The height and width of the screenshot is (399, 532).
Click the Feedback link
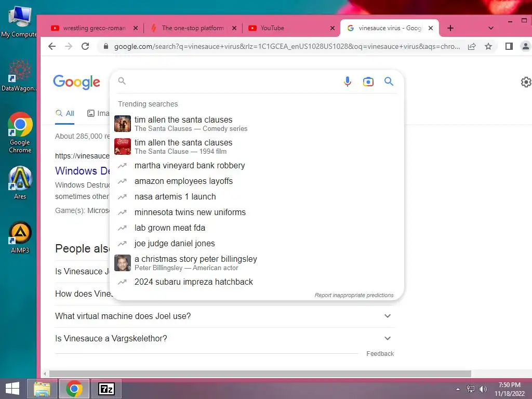380,353
